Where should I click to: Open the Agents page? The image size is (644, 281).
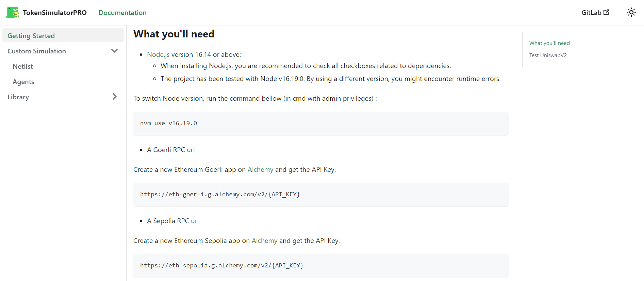(23, 82)
